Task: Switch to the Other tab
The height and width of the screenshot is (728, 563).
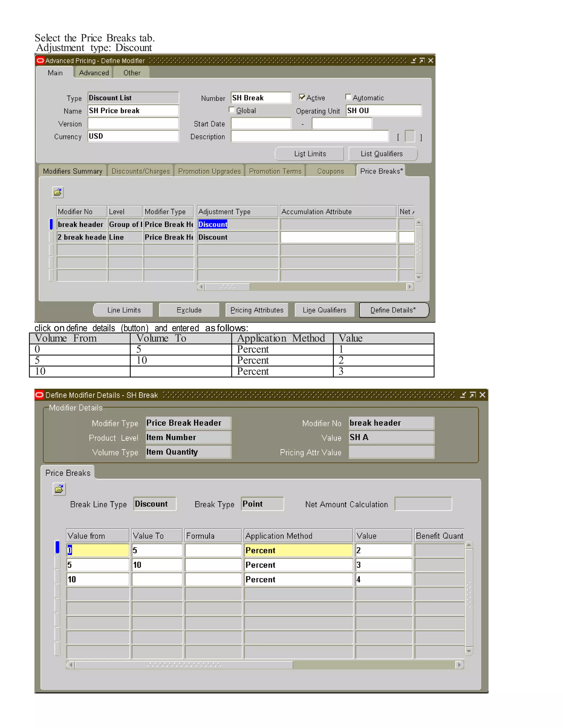Action: pyautogui.click(x=132, y=73)
